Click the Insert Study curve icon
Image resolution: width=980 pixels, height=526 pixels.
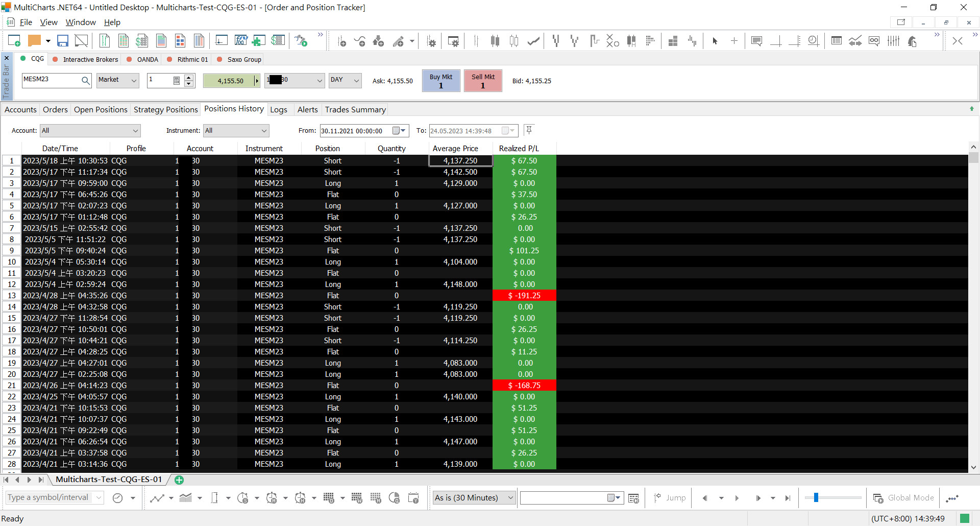point(360,41)
